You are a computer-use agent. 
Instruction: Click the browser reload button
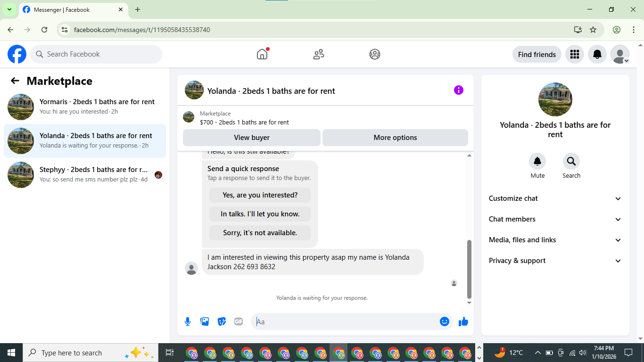point(44,30)
